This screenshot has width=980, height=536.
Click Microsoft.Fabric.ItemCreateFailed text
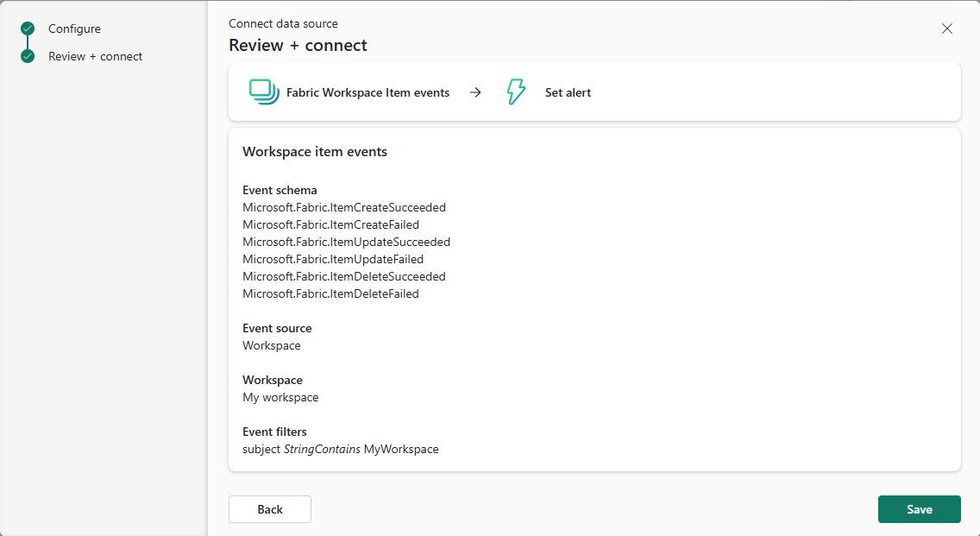tap(330, 224)
